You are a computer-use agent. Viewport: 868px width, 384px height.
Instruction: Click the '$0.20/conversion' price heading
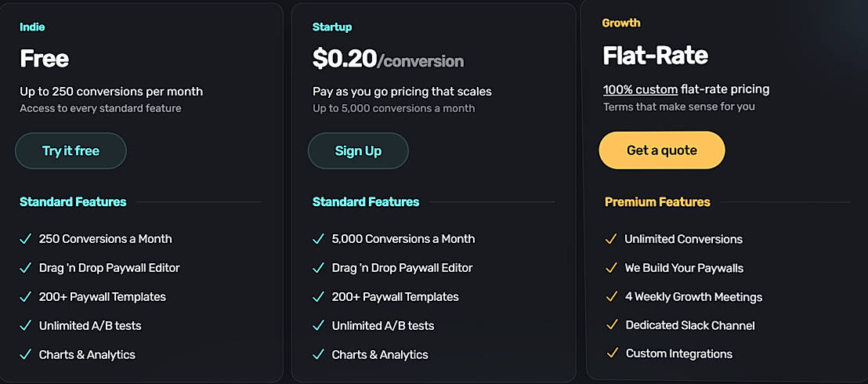coord(388,60)
